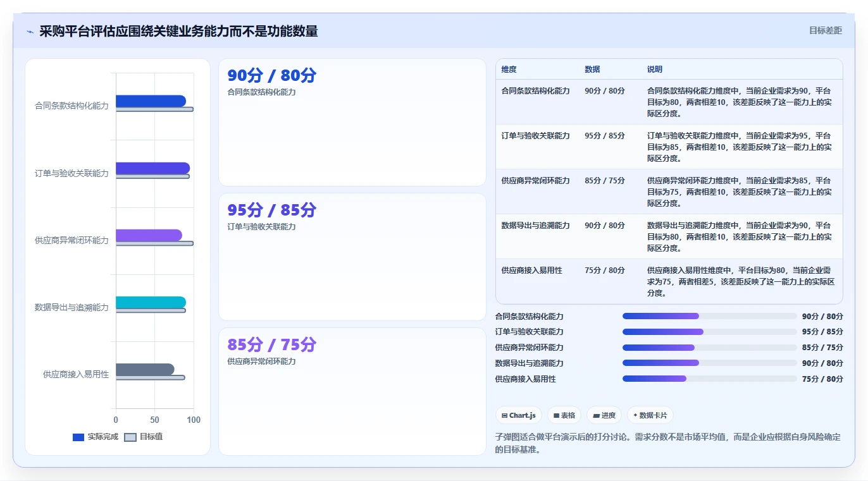Click the 合同条款结构化能力 progress bar
Viewport: 868px width, 481px height.
point(710,316)
